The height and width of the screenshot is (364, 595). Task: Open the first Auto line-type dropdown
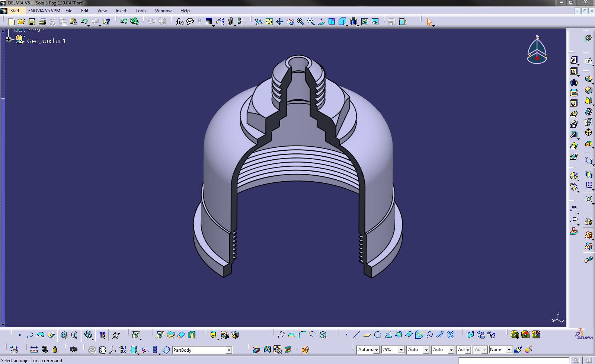pyautogui.click(x=426, y=350)
